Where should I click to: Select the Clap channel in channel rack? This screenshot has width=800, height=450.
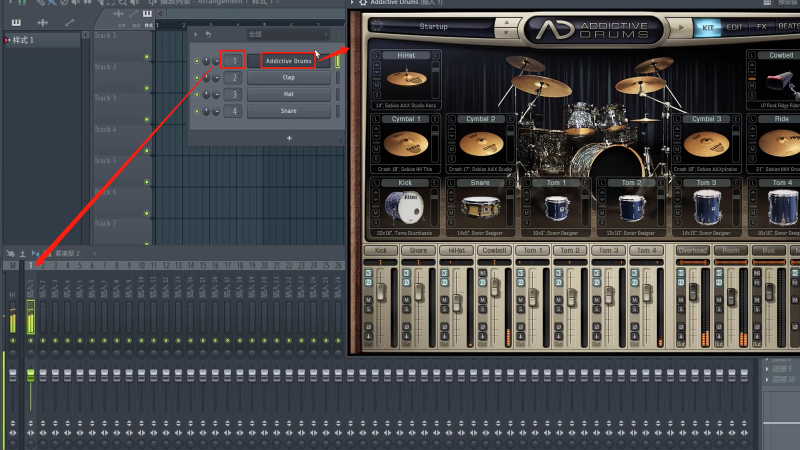point(288,78)
